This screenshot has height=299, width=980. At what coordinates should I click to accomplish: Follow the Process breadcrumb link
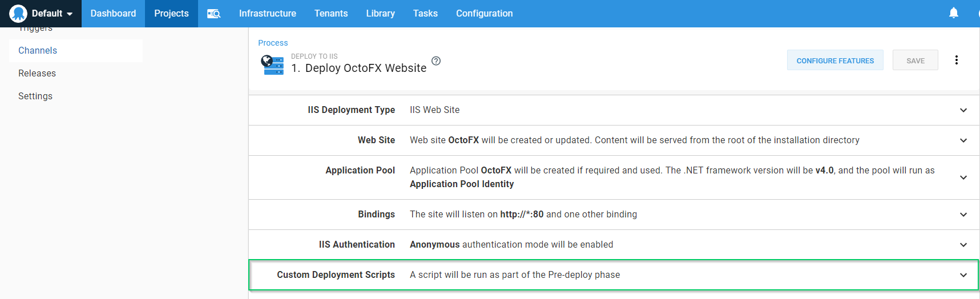coord(273,43)
